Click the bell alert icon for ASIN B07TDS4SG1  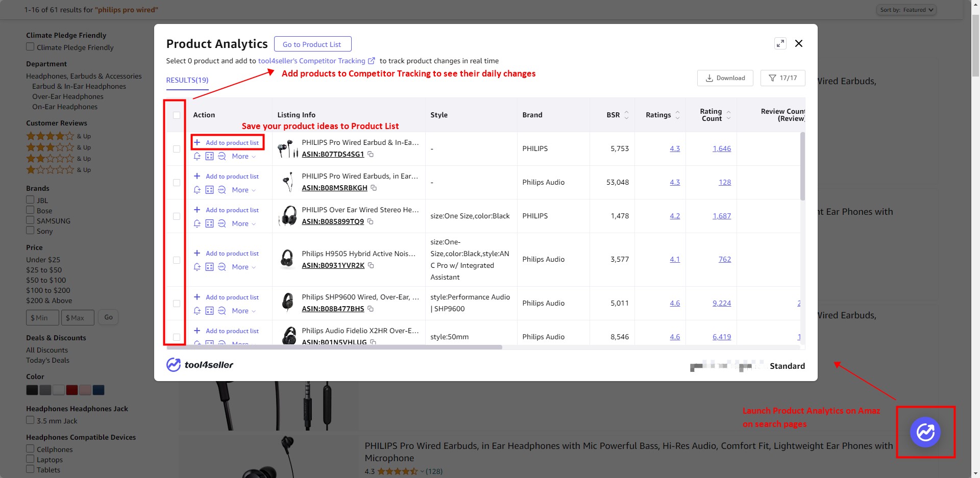pyautogui.click(x=197, y=156)
